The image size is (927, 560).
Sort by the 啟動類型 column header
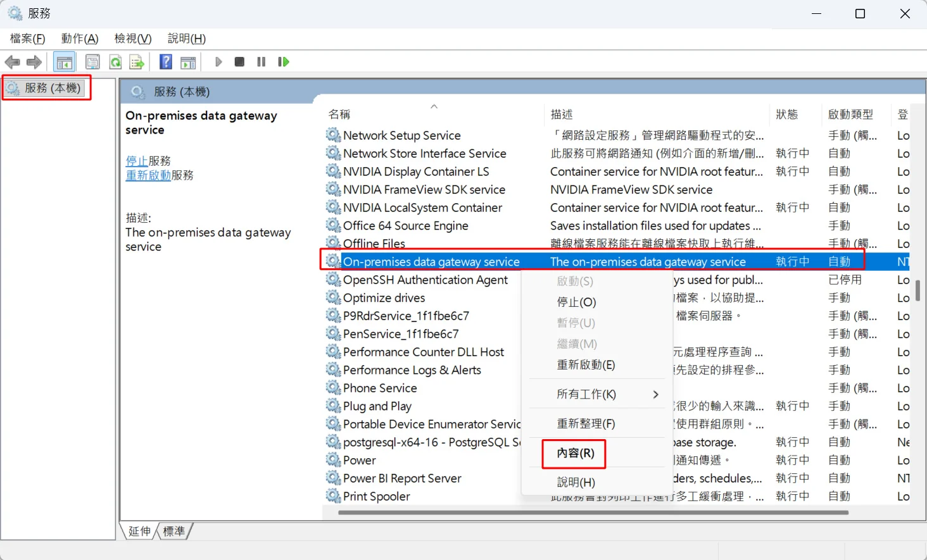coord(857,114)
